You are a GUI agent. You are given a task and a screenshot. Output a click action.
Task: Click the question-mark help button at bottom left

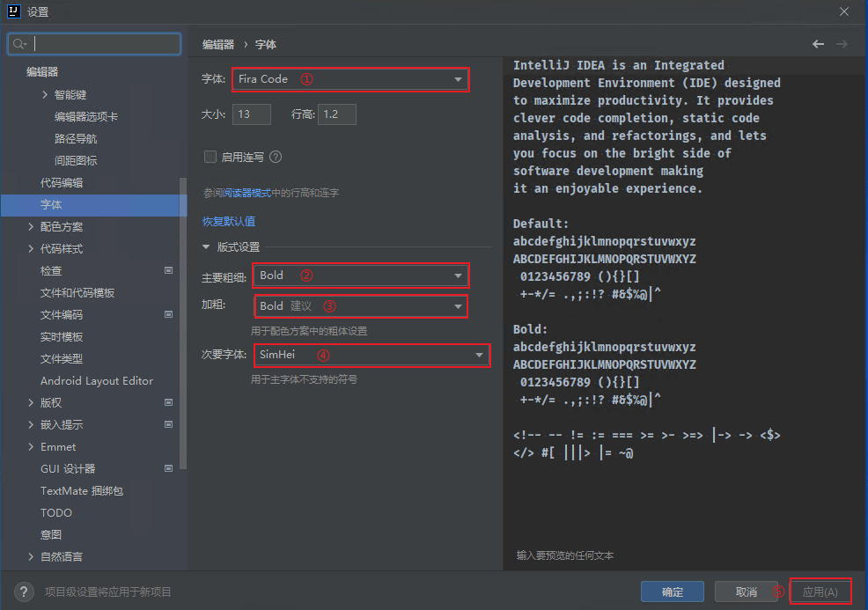[x=24, y=592]
